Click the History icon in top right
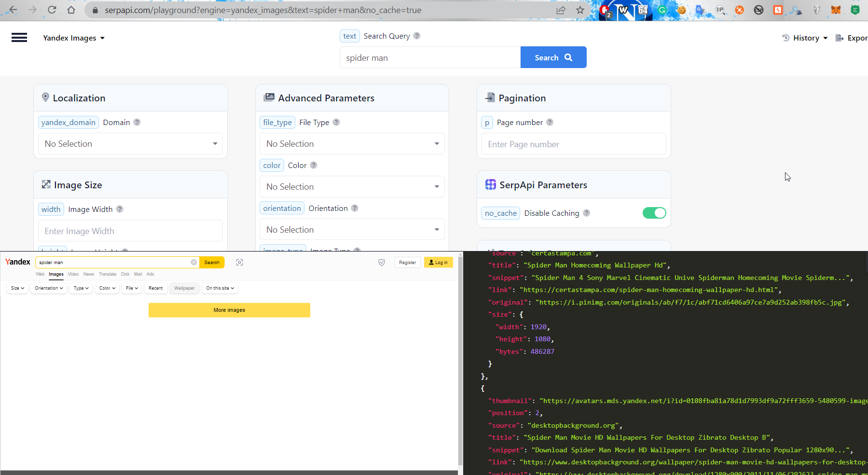Screen dimensions: 868x475 786,38
